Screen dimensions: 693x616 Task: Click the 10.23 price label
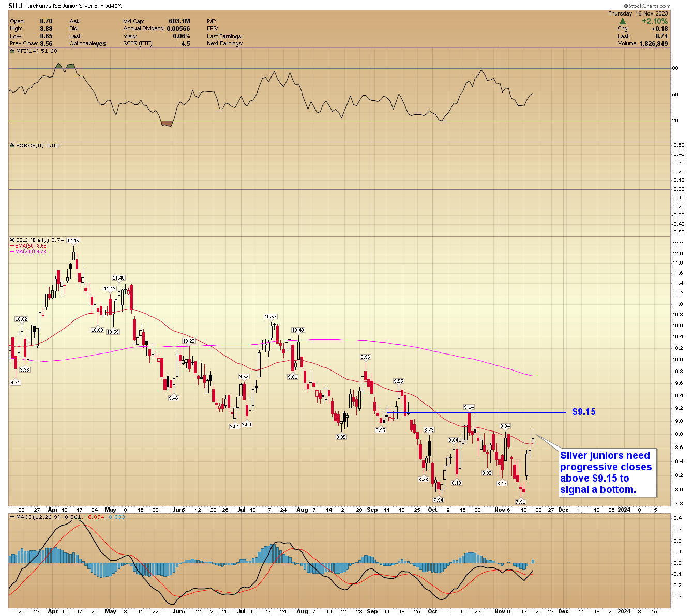point(189,341)
